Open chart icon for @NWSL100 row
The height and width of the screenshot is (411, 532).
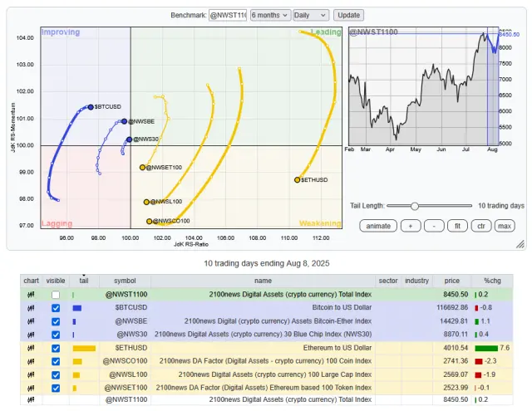(31, 374)
